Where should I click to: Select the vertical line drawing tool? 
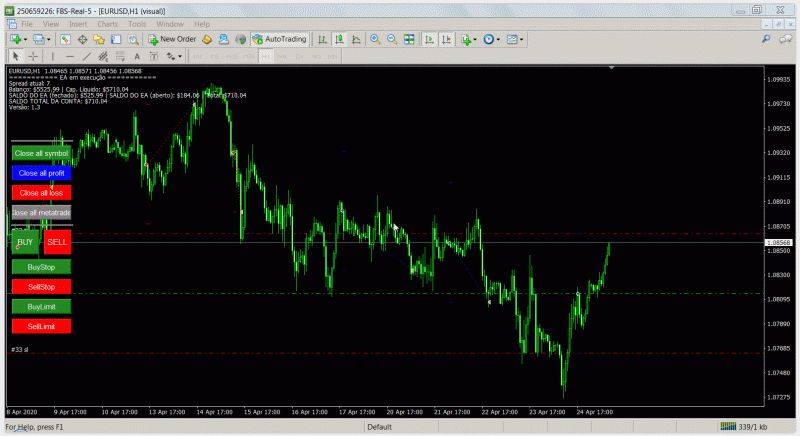click(52, 56)
